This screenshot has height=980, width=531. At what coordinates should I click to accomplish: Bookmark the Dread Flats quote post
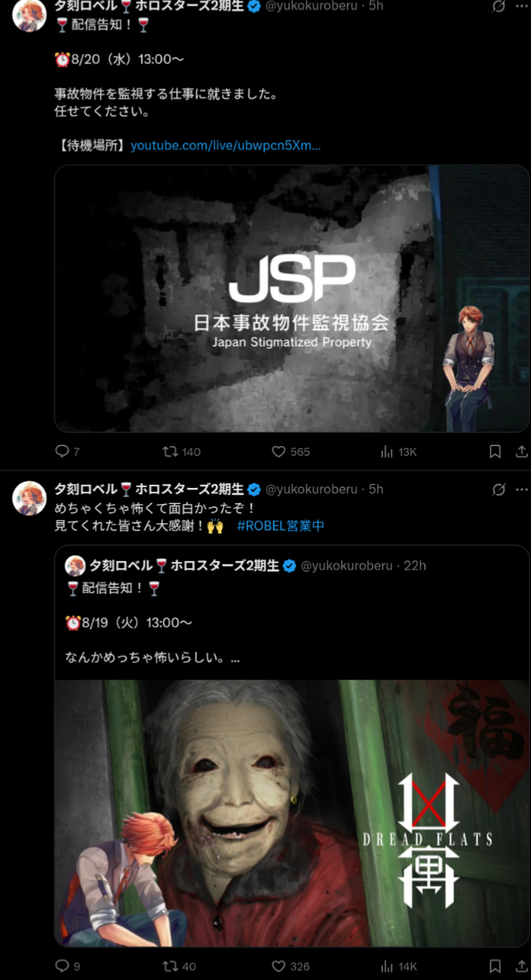coord(496,966)
